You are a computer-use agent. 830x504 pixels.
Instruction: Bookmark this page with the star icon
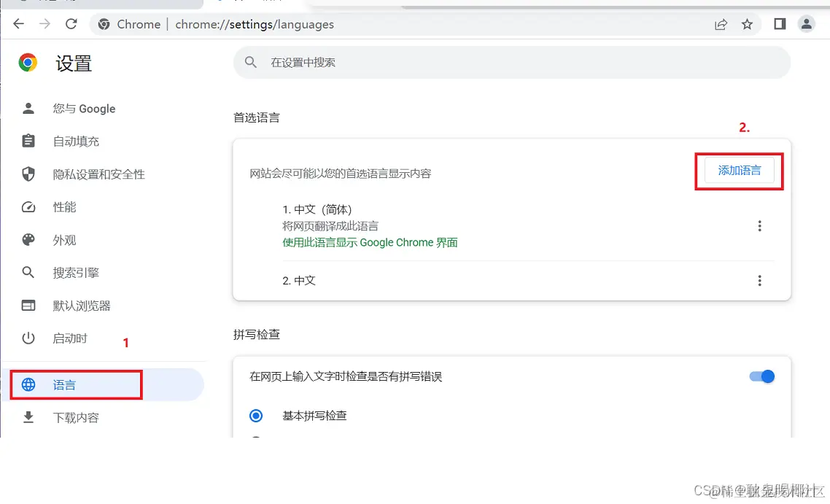pos(747,24)
